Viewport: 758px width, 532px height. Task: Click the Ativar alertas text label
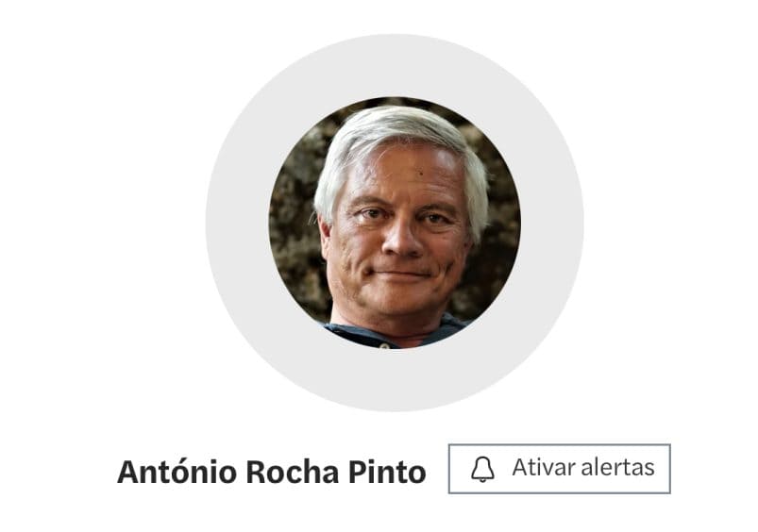(x=583, y=467)
